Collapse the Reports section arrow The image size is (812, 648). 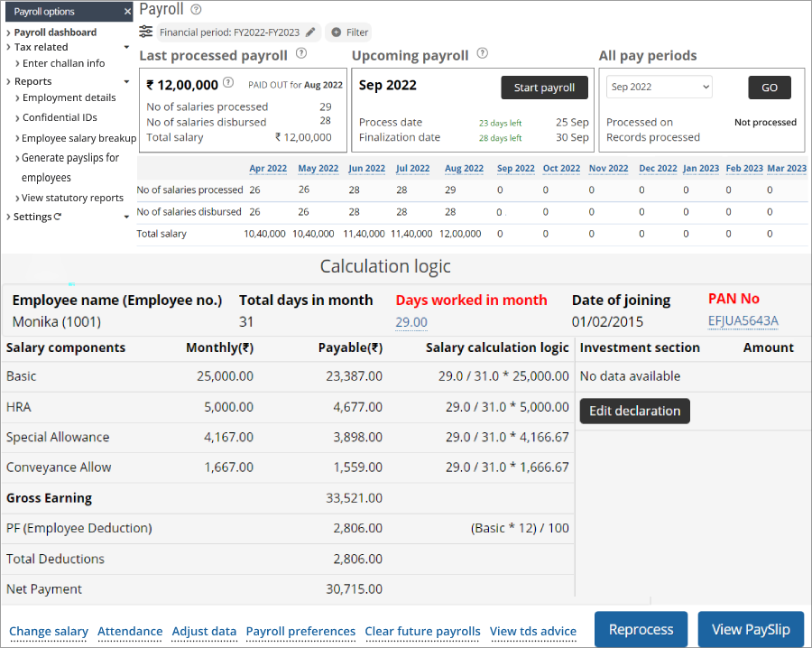click(126, 81)
